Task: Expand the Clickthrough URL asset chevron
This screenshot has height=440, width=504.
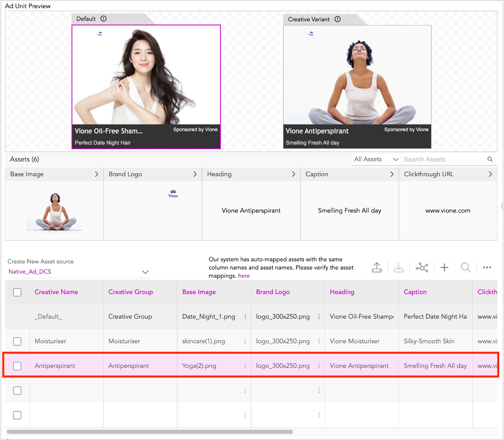Action: tap(490, 174)
